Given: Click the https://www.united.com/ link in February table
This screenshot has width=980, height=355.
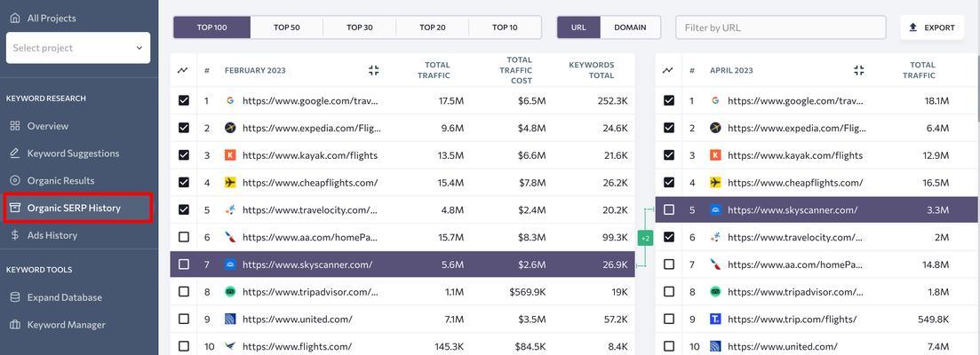Looking at the screenshot, I should point(298,319).
